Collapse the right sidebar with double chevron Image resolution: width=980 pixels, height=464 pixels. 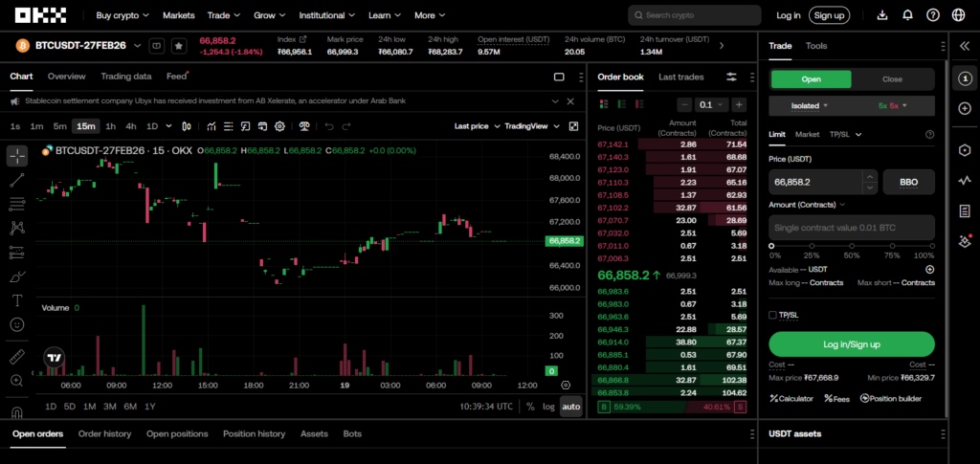[965, 46]
